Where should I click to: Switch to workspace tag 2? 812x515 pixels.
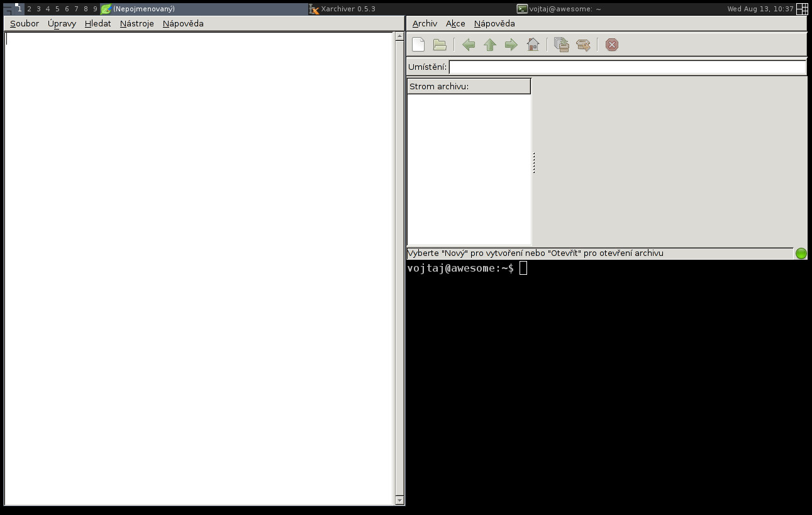29,9
